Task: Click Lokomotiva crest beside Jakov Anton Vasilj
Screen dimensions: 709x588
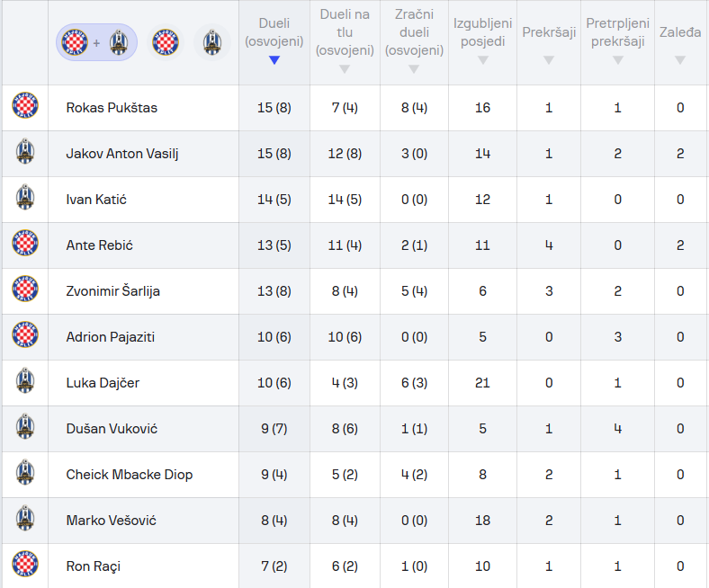Action: click(25, 154)
